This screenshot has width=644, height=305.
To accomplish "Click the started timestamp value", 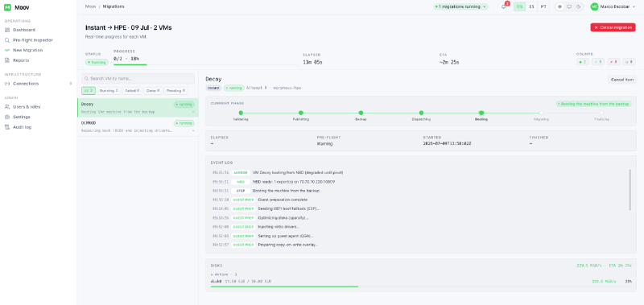I will click(x=447, y=144).
